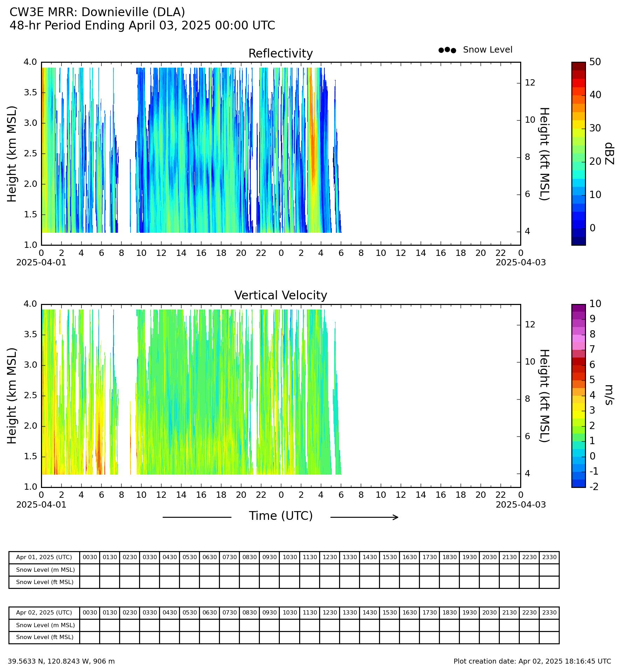Click the 'Plot creation date' footer text
The image size is (620, 672).
[x=532, y=661]
